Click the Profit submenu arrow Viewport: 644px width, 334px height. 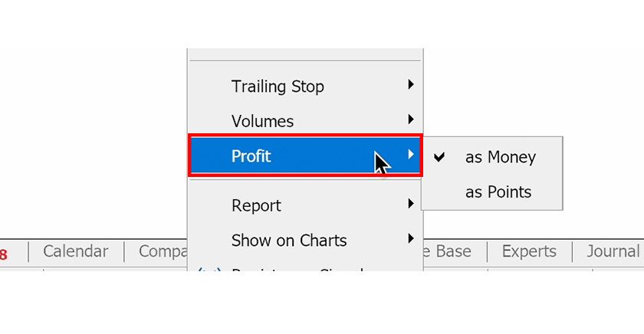(412, 155)
